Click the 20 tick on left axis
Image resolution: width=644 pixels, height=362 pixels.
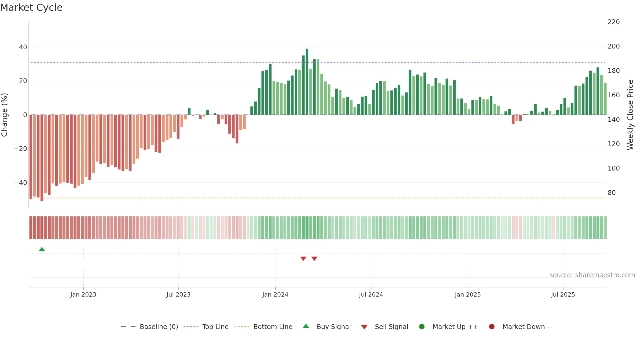pos(23,81)
